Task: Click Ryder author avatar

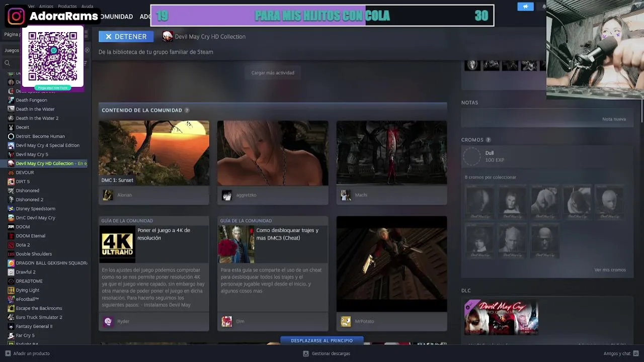Action: point(108,321)
